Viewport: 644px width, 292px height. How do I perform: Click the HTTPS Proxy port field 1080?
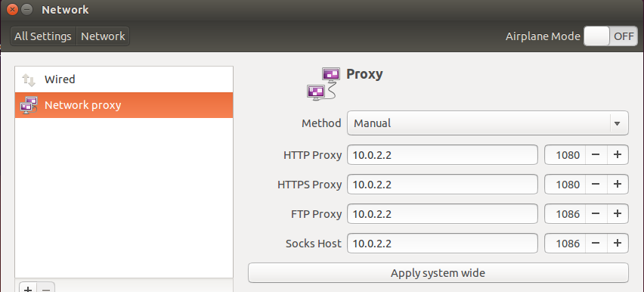(x=565, y=185)
